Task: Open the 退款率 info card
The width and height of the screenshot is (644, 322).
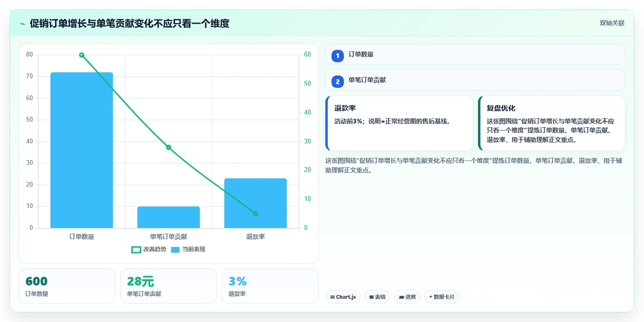Action: (x=399, y=123)
